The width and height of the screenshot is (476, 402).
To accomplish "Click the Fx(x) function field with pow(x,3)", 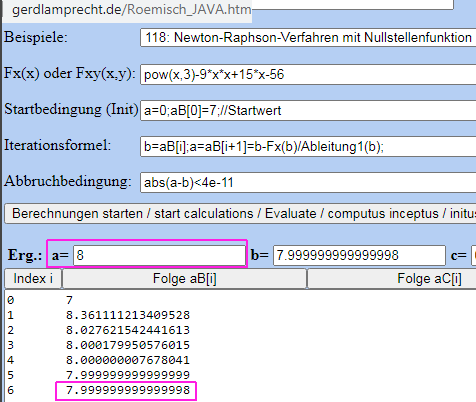I will click(308, 74).
